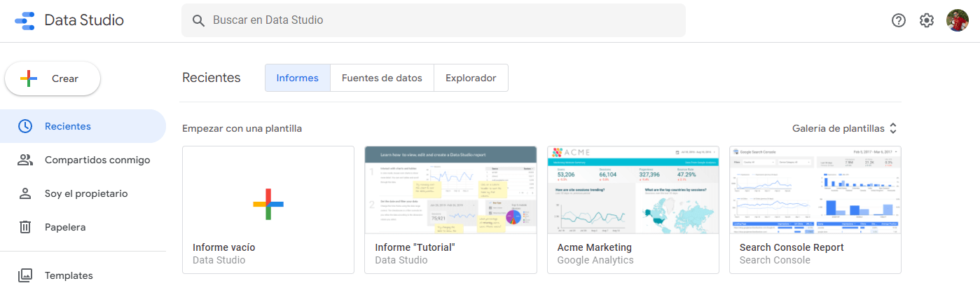Click the trash icon for Papelera
Viewport: 980px width, 302px height.
pos(25,227)
